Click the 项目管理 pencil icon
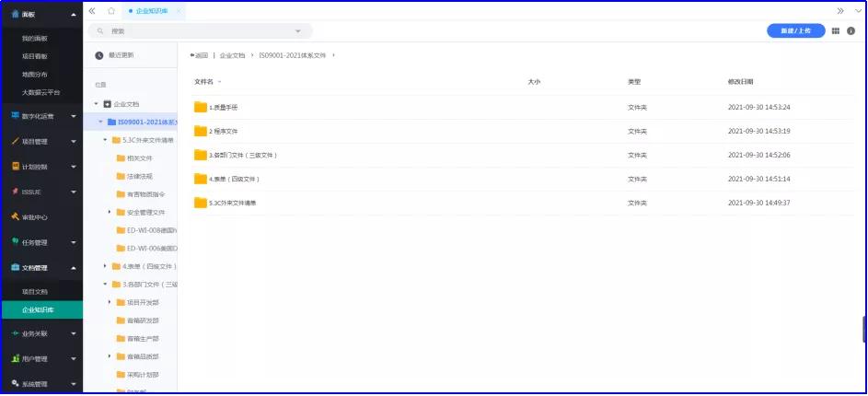The height and width of the screenshot is (396, 868). point(16,141)
